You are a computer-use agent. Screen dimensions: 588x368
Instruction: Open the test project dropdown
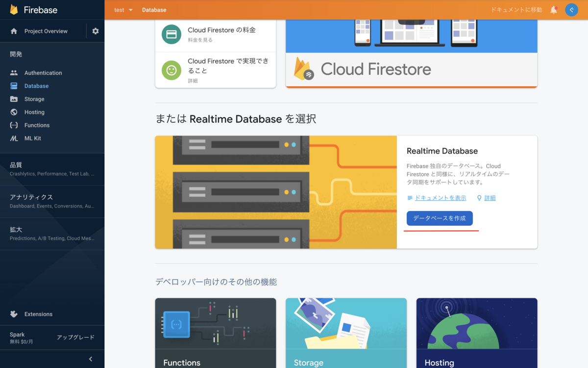(123, 10)
